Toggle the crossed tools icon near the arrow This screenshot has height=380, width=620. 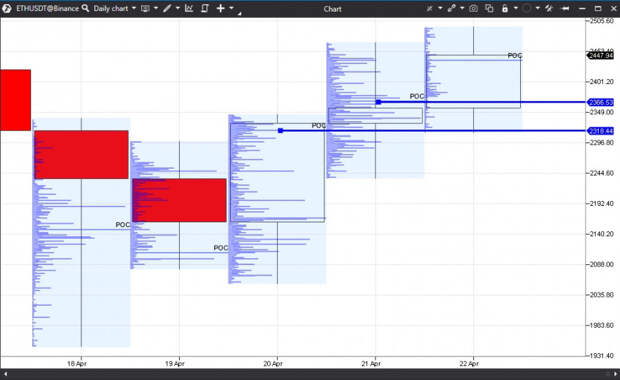[548, 8]
